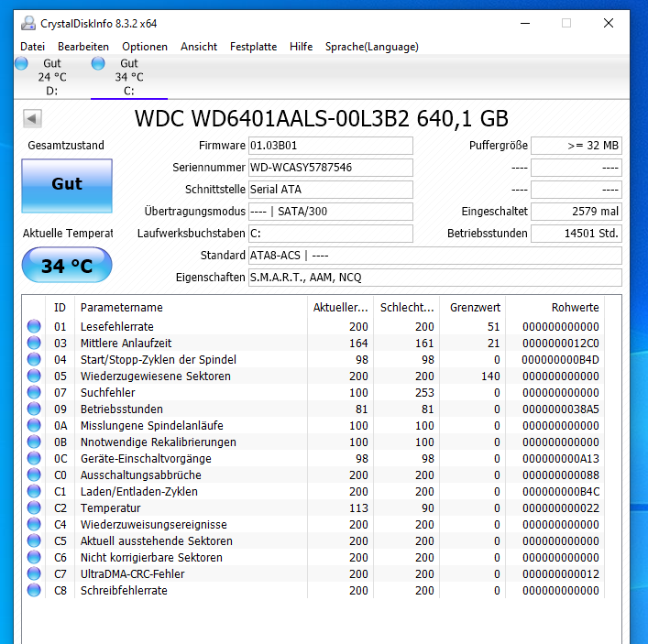Click status circle for Laden/Entladen-Zyklen
The height and width of the screenshot is (644, 648).
(x=34, y=492)
